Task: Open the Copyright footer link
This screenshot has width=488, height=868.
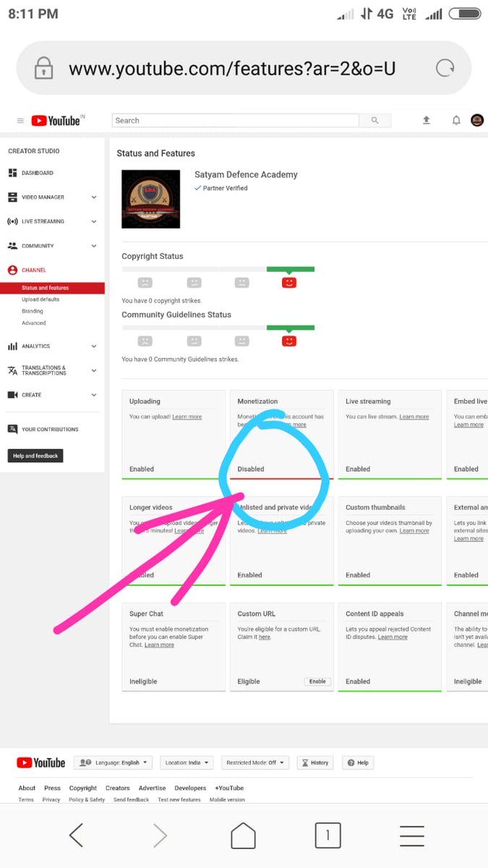Action: (83, 788)
